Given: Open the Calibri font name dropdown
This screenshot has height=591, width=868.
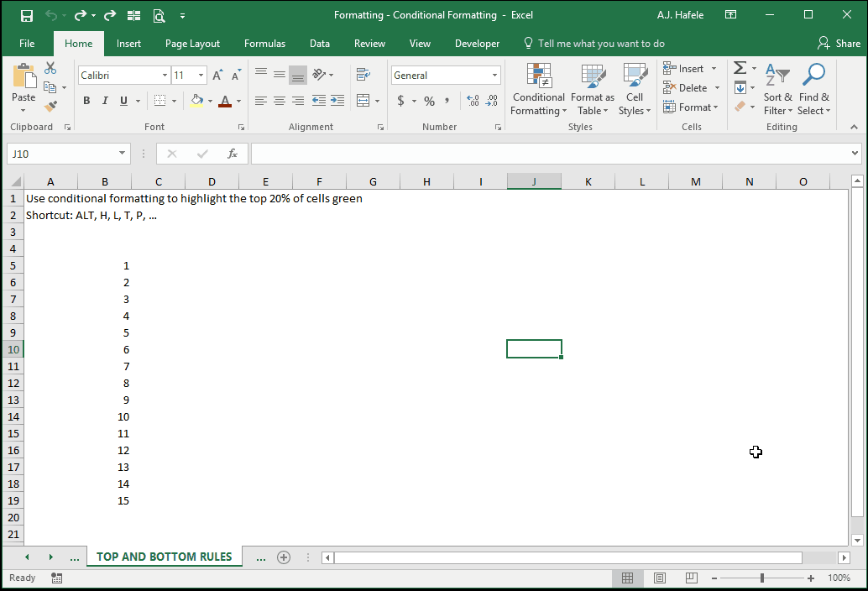Looking at the screenshot, I should coord(165,76).
